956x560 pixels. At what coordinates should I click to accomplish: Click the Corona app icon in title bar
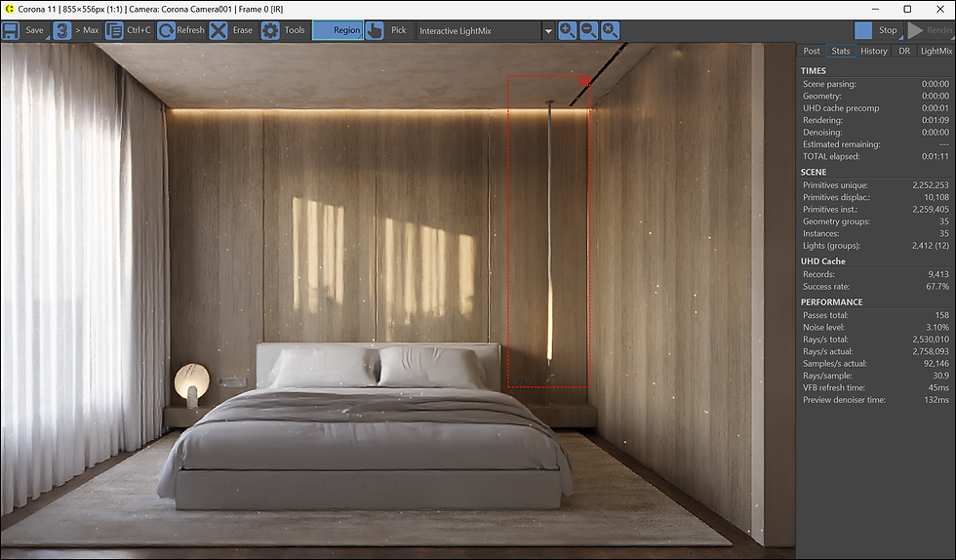click(9, 9)
